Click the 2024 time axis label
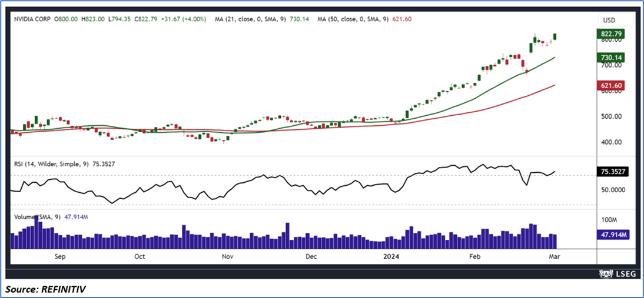The image size is (644, 298). coord(391,257)
